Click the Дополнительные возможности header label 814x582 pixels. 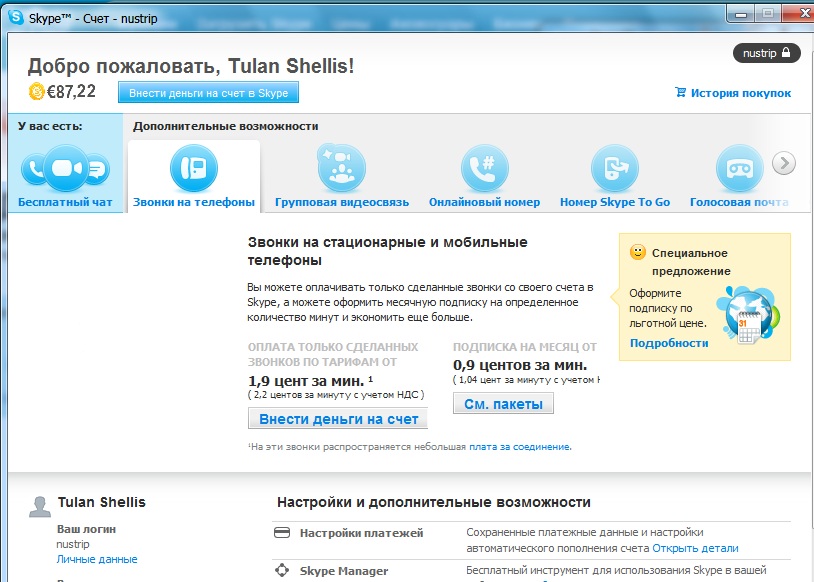[225, 126]
